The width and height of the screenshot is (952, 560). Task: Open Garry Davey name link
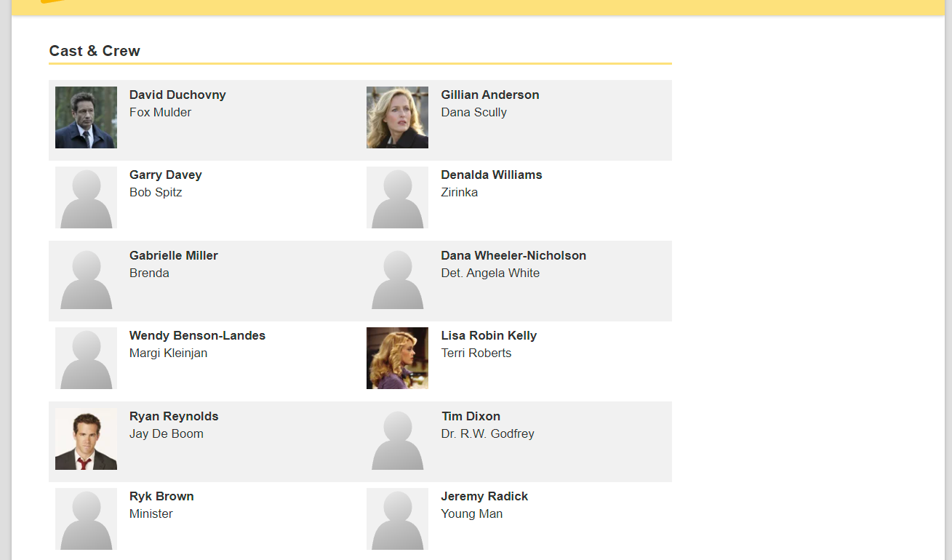(x=166, y=175)
